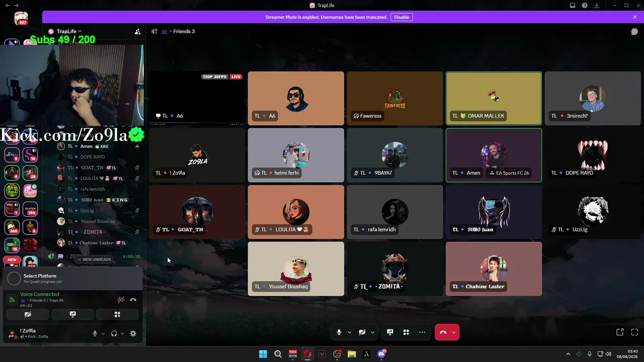Select the OMAR MALLEK participant tile

pyautogui.click(x=494, y=98)
